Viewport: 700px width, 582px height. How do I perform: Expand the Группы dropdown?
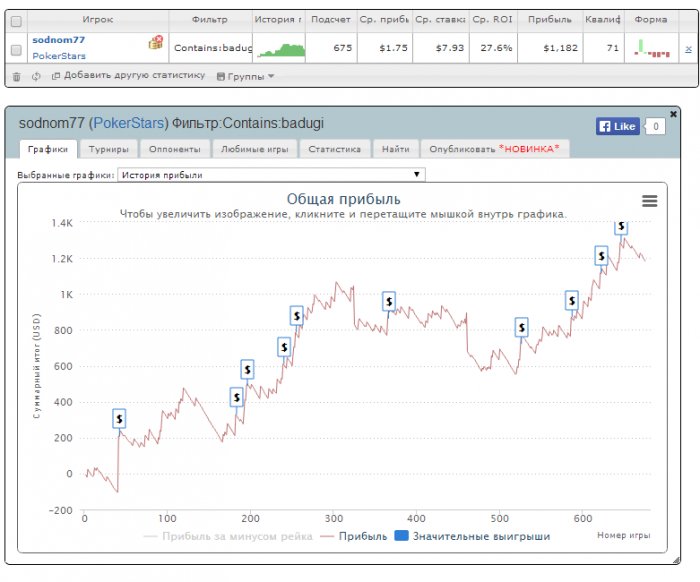pos(245,76)
